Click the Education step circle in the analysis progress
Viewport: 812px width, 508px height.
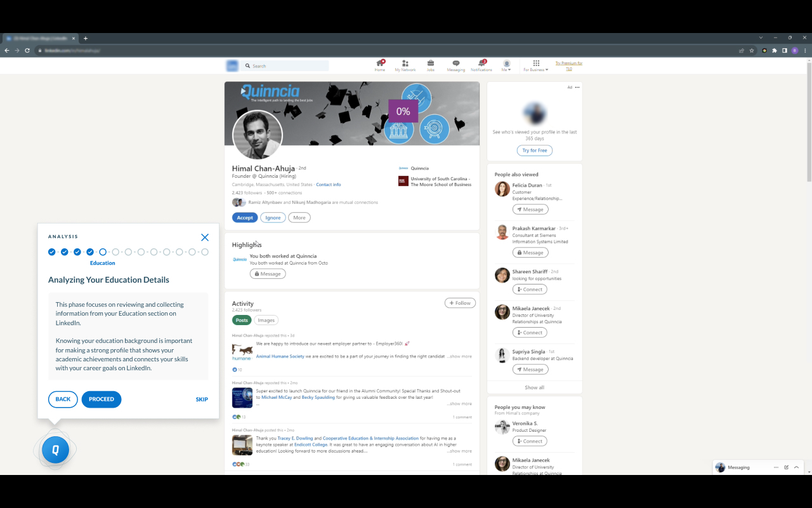point(103,251)
